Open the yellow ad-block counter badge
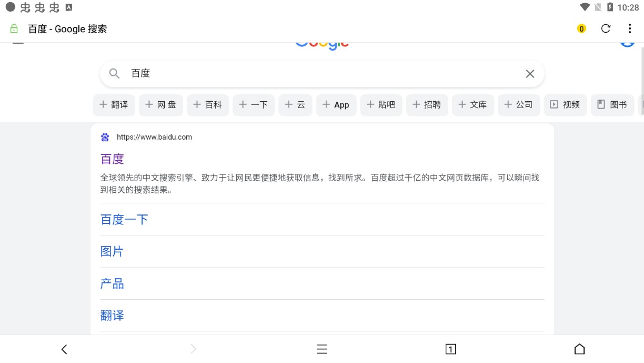 click(581, 29)
